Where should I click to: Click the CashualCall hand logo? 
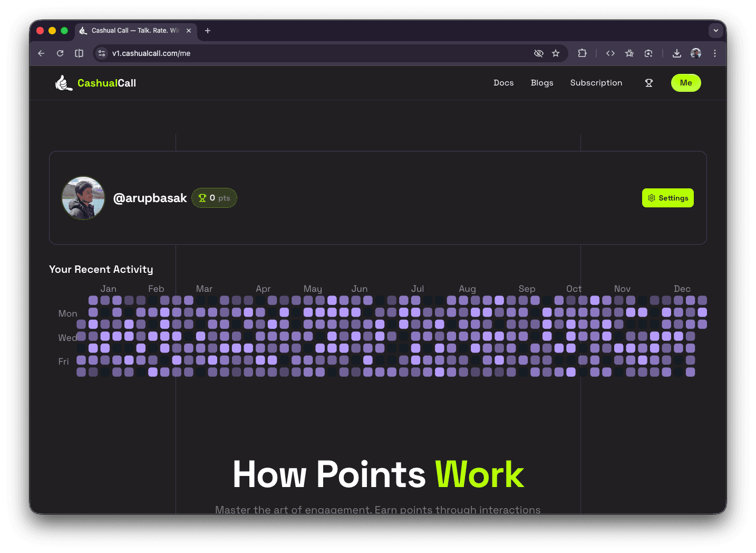(x=63, y=83)
